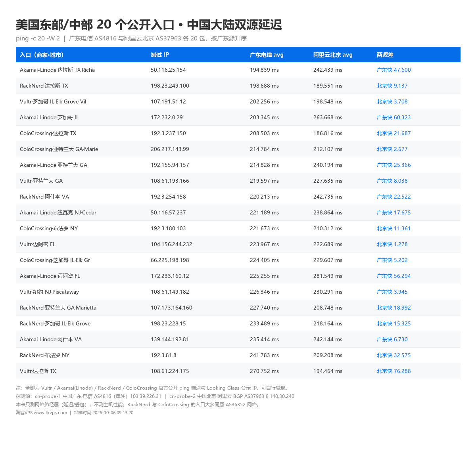Image resolution: width=476 pixels, height=459 pixels.
Task: Click the 广东快 6.730 difference value
Action: [x=392, y=339]
